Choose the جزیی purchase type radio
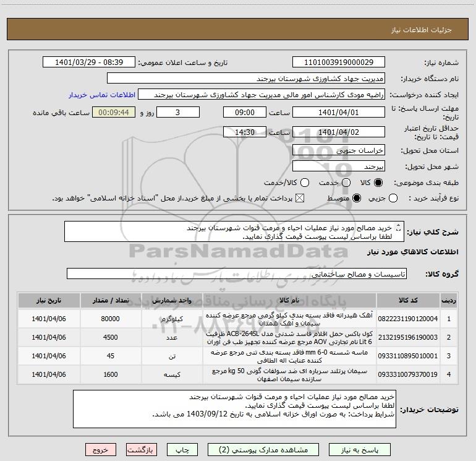This screenshot has height=461, width=476. 393,199
